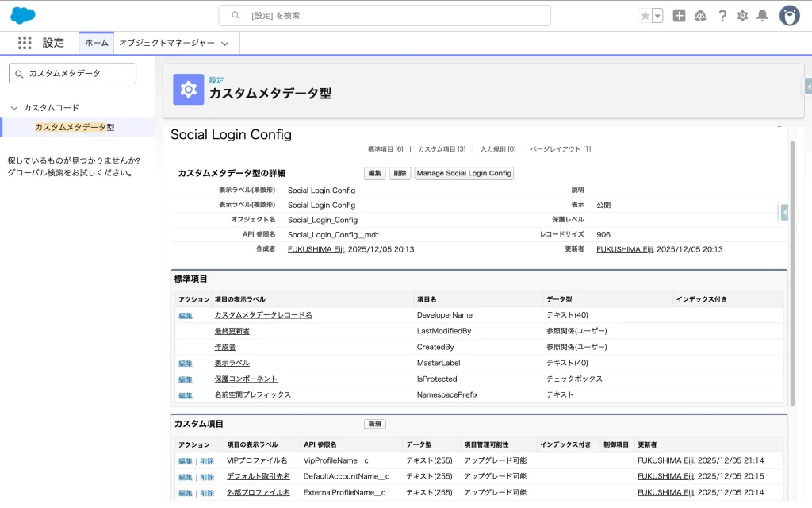Click the Salesforce cloud logo

point(22,15)
